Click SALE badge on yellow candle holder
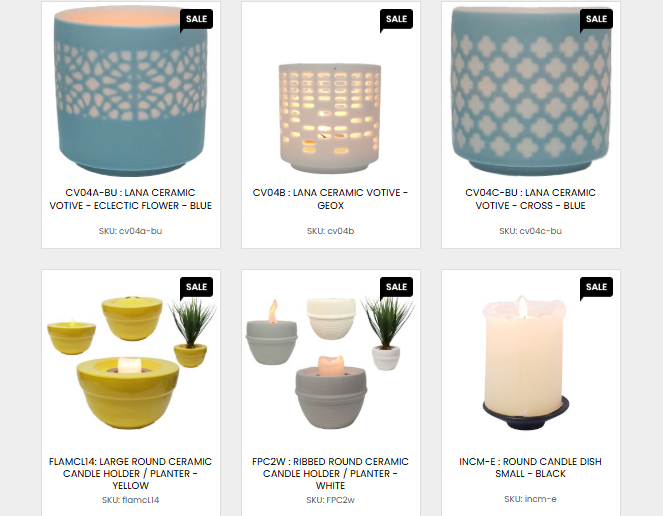Screen dimensions: 663x516 (x=196, y=287)
